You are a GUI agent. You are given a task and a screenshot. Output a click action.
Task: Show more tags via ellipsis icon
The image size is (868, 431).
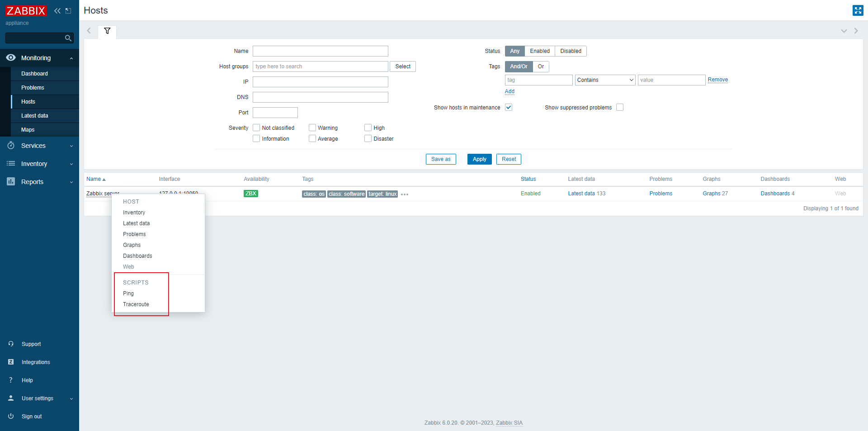(405, 194)
